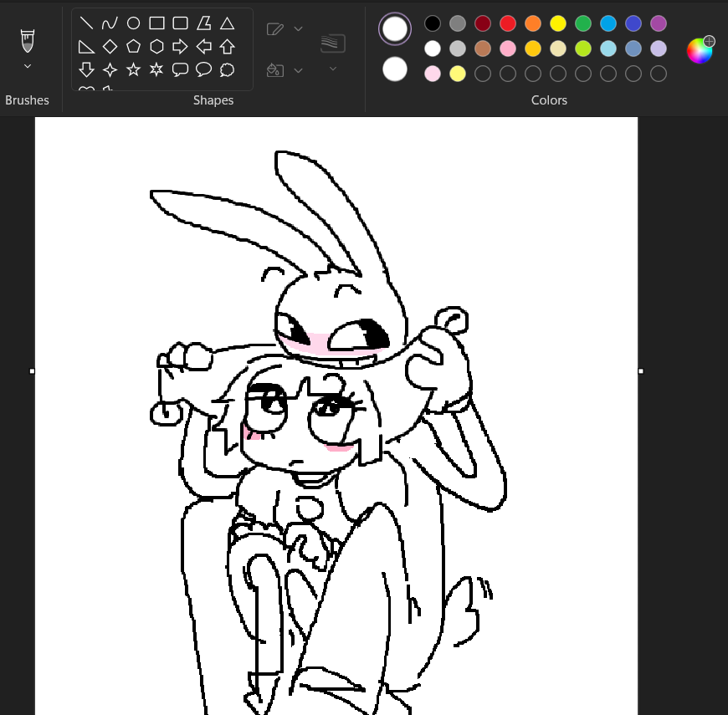Choose the Down arrow shape
This screenshot has width=728, height=715.
pyautogui.click(x=86, y=69)
